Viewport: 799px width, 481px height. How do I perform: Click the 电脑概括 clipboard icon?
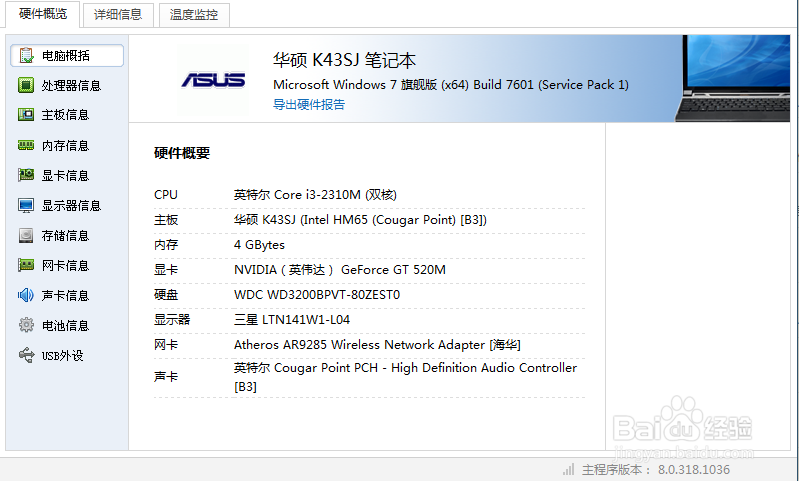26,56
